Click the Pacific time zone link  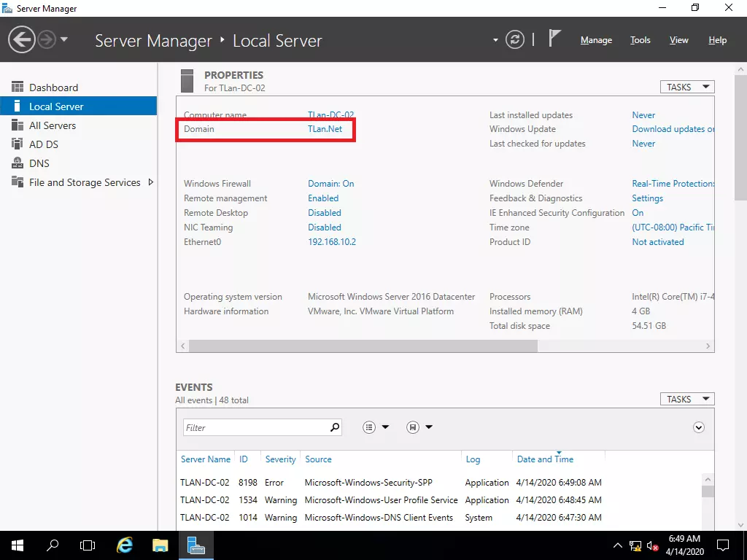click(673, 227)
